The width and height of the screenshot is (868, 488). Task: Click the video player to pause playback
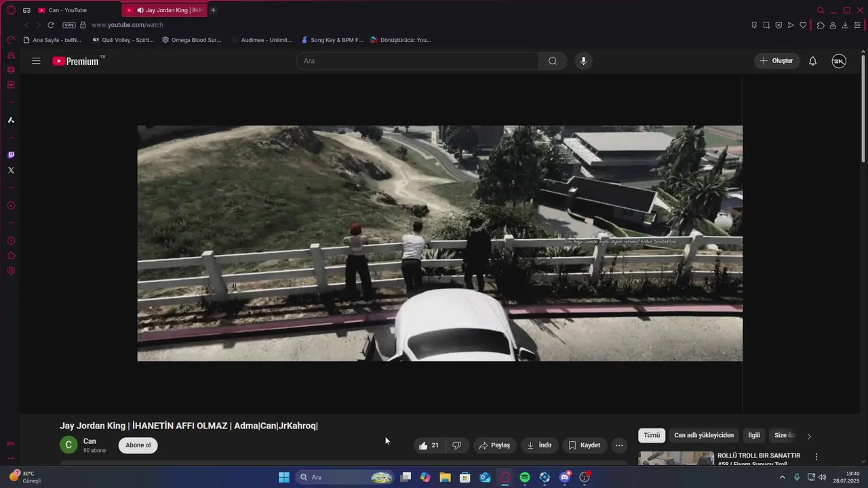(x=439, y=243)
